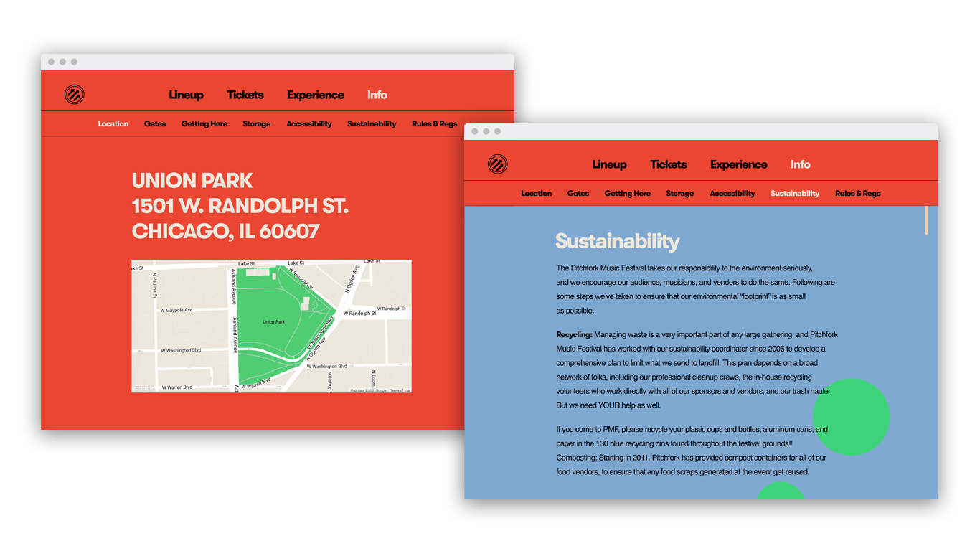Select Sustainability subtab in the right window
Viewport: 980px width, 551px height.
[795, 193]
